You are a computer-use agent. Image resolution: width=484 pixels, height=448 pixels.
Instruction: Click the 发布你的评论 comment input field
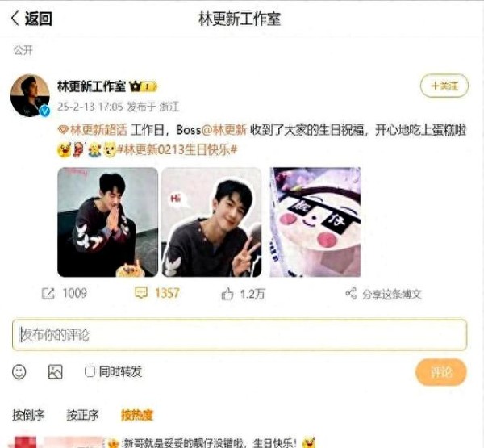coord(240,335)
